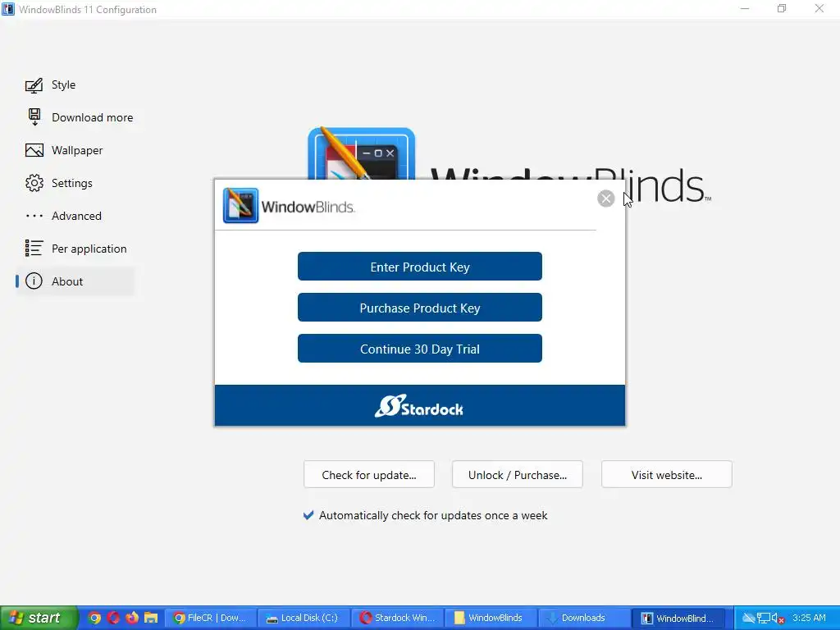The height and width of the screenshot is (630, 840).
Task: Switch to Stardock Win... Opera taskbar window
Action: pyautogui.click(x=398, y=619)
